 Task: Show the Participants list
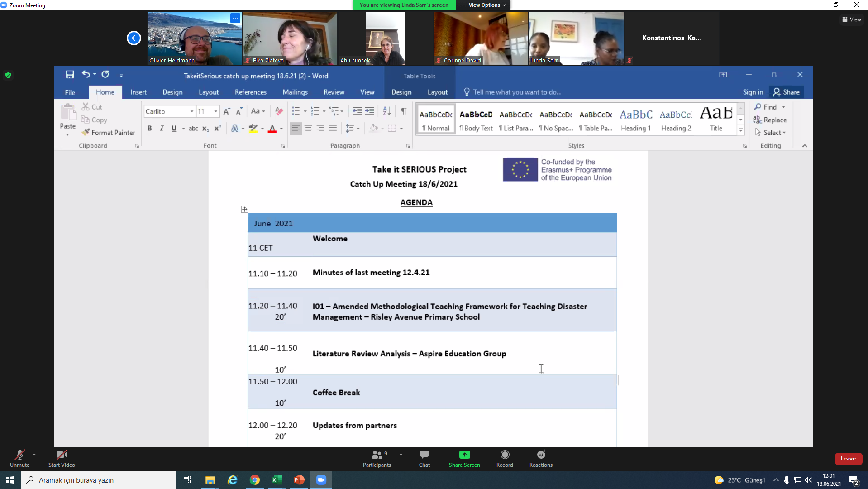(x=377, y=458)
